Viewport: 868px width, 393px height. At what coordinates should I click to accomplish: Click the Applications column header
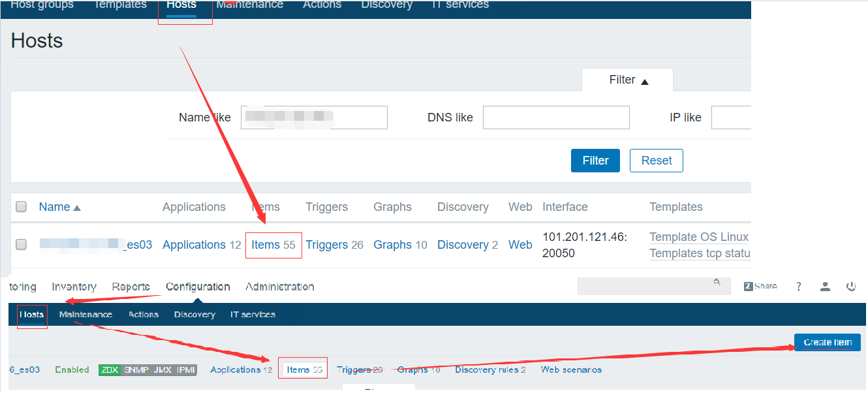pyautogui.click(x=194, y=207)
